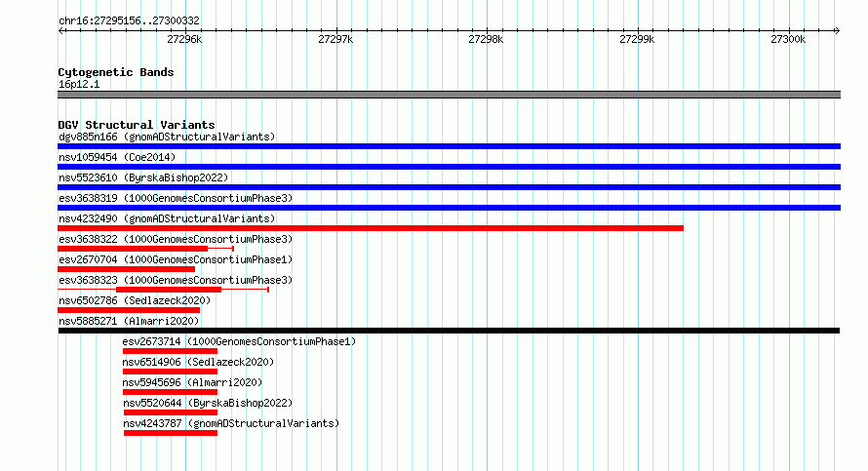Screen dimensions: 868x471
Task: Select the blue bar under nsv1059454
Action: [x=449, y=167]
